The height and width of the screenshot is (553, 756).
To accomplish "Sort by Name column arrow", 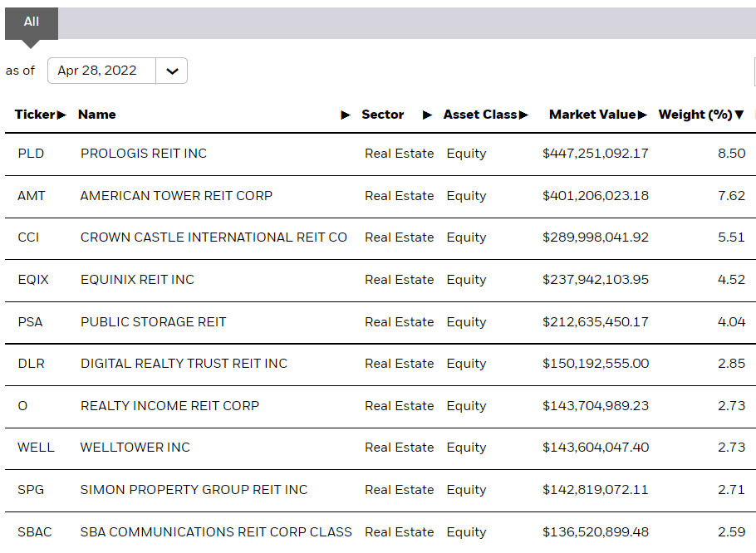I will click(x=346, y=115).
